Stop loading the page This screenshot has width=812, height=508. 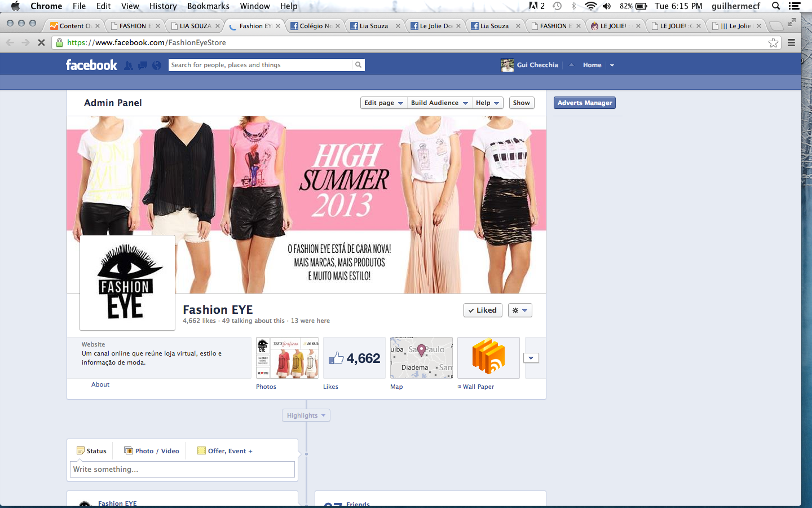point(41,42)
